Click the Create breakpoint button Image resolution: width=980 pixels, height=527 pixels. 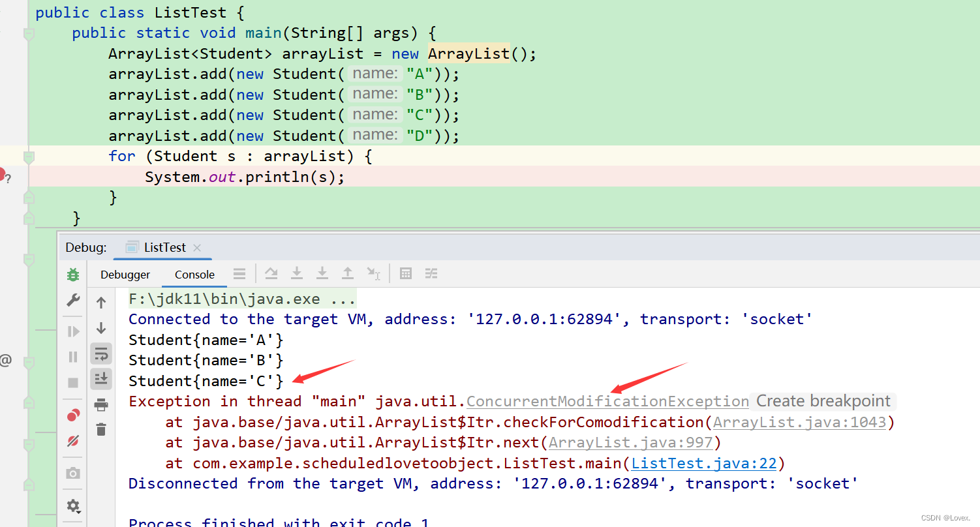(823, 401)
